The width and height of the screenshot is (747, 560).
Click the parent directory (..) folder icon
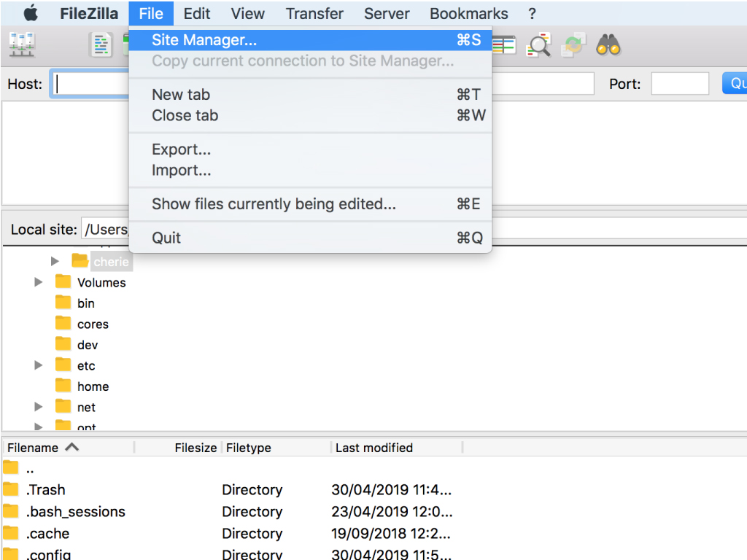[10, 467]
